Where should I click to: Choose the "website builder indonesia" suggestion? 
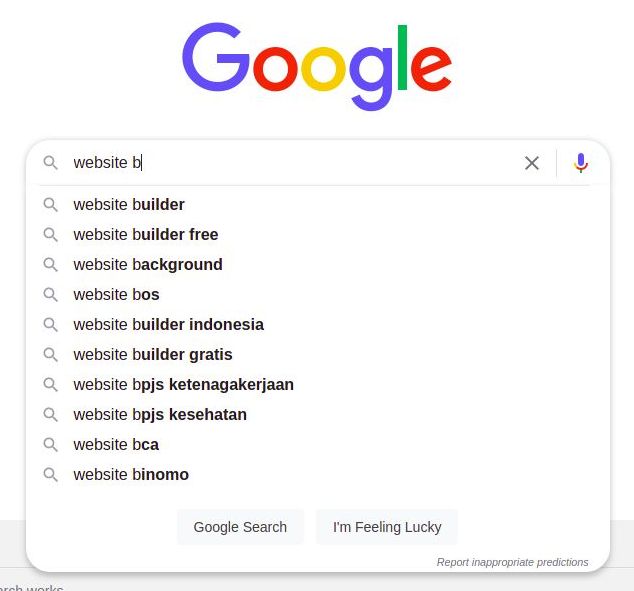[168, 325]
